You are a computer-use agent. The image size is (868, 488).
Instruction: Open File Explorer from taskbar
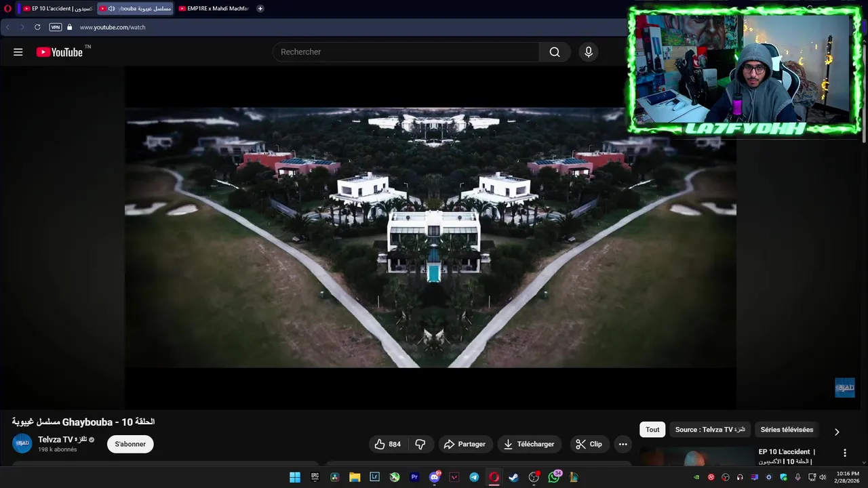[355, 477]
